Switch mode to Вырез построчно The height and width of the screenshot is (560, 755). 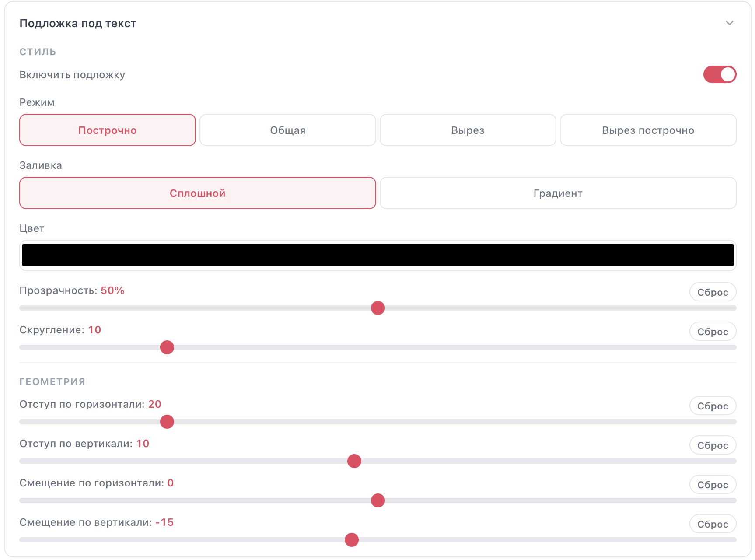[648, 130]
